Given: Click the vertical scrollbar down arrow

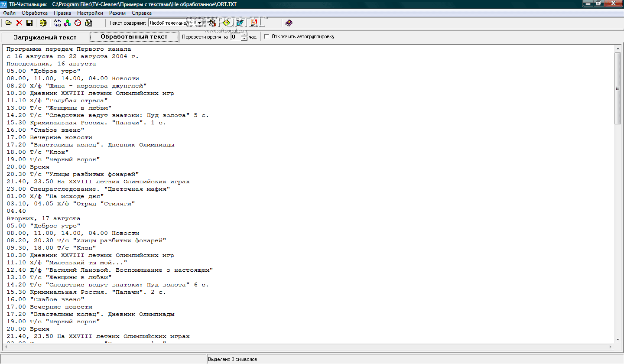Looking at the screenshot, I should [x=617, y=339].
